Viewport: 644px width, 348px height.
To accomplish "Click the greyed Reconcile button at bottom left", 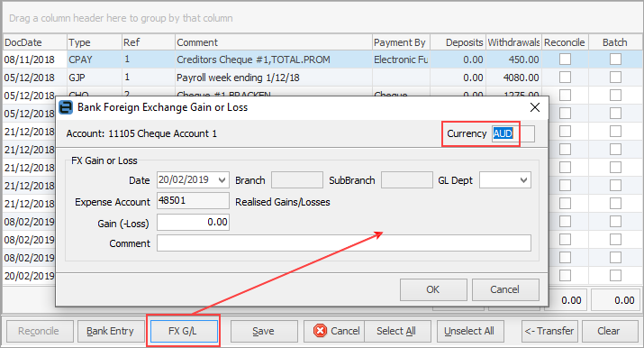I will [x=40, y=331].
